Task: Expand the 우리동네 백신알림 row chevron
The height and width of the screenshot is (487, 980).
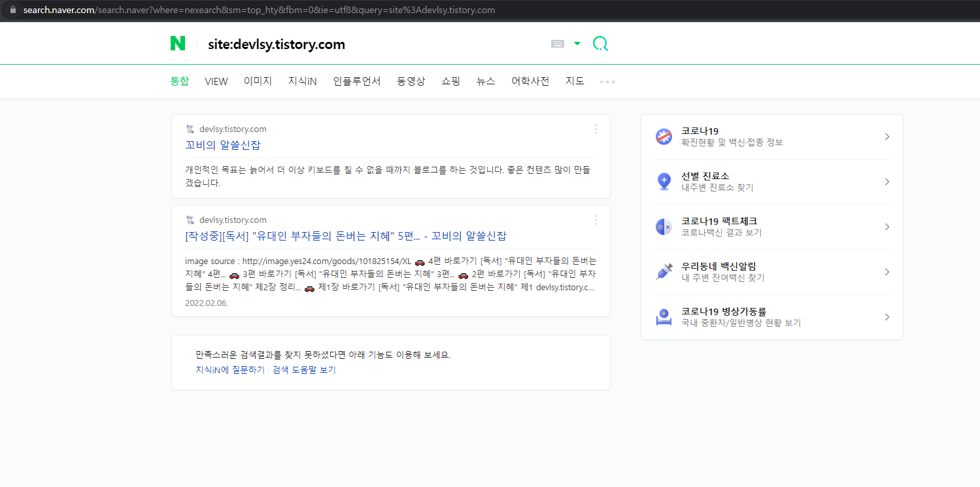Action: tap(887, 272)
